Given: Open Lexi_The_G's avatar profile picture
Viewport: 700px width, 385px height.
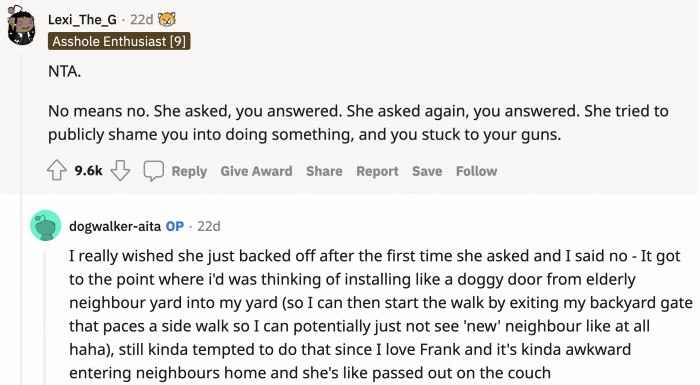Looking at the screenshot, I should 21,25.
